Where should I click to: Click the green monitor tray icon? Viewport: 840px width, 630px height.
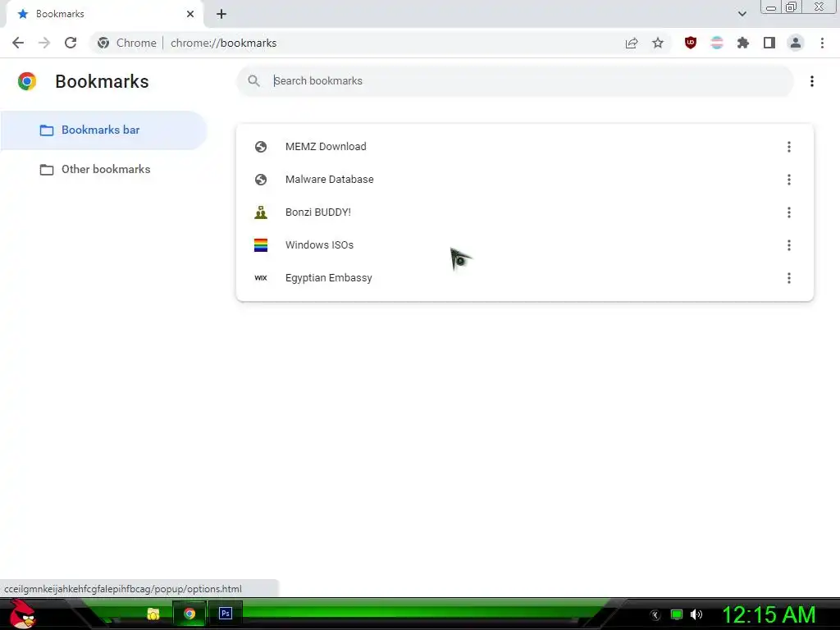coord(677,614)
